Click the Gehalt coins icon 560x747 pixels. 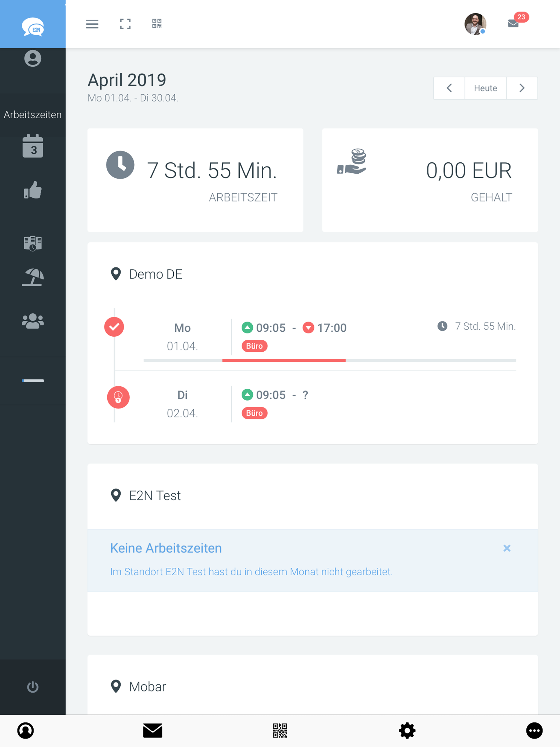pyautogui.click(x=352, y=161)
